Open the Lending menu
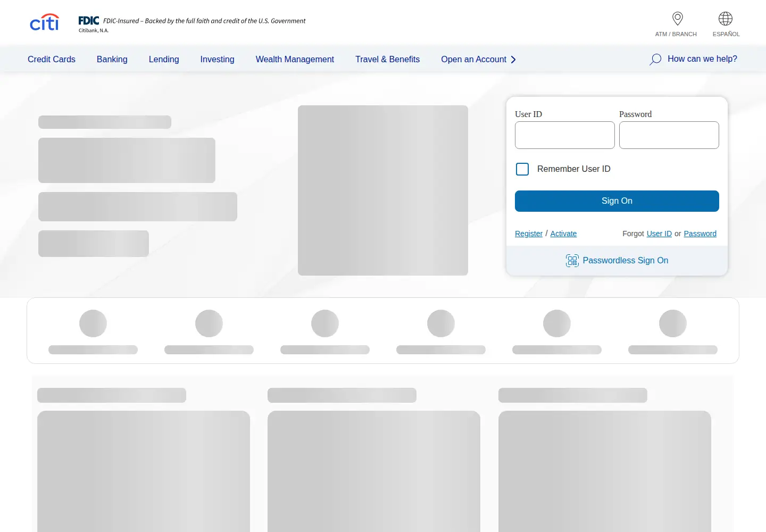The height and width of the screenshot is (532, 766). coord(164,59)
